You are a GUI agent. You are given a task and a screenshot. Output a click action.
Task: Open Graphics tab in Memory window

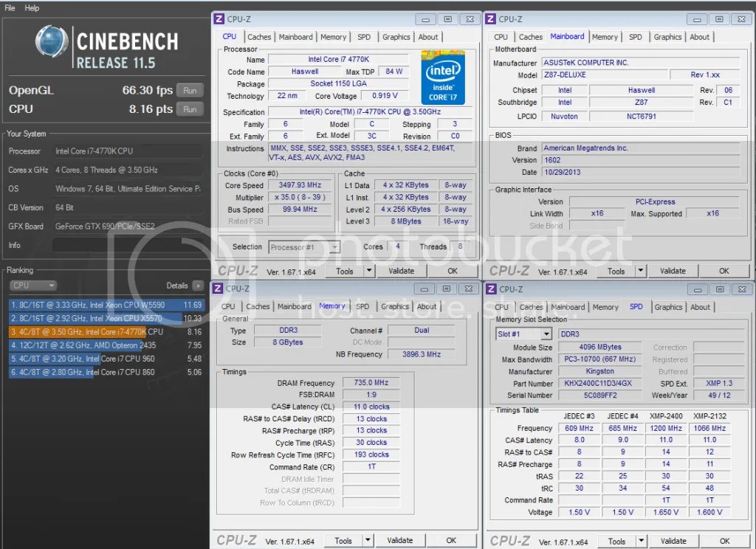point(394,306)
